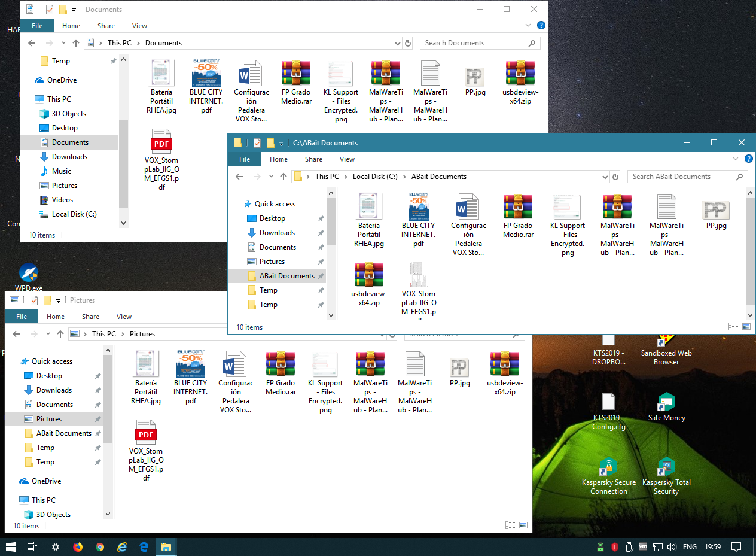Open Firefox from the taskbar
The image size is (756, 556).
(77, 546)
